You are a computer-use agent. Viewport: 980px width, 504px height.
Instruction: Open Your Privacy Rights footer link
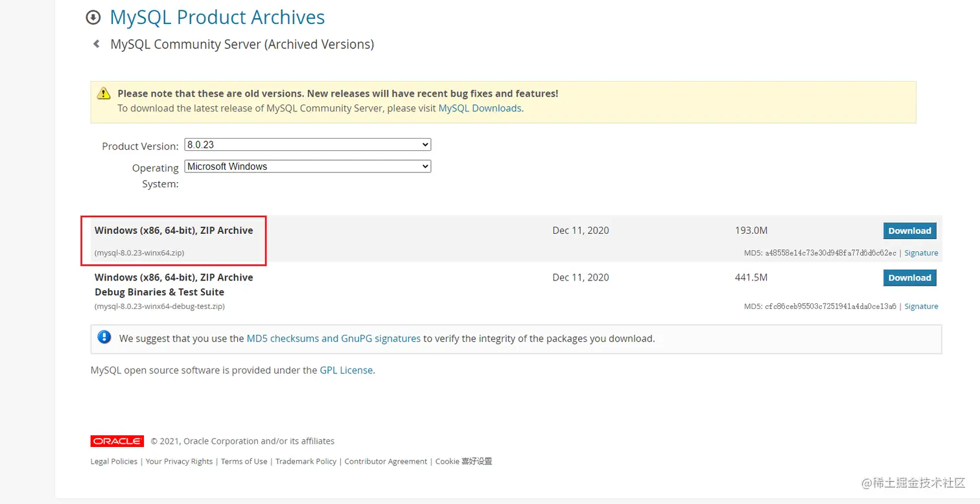click(x=179, y=461)
